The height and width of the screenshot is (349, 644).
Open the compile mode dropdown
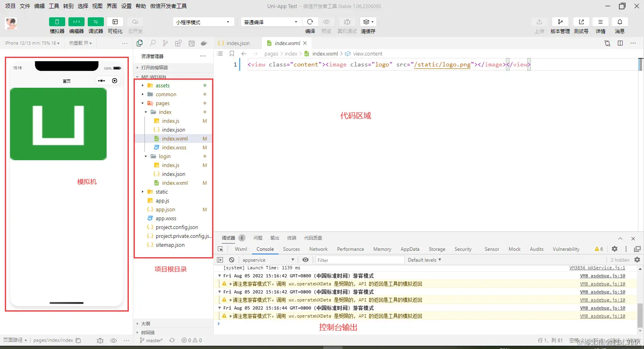271,22
